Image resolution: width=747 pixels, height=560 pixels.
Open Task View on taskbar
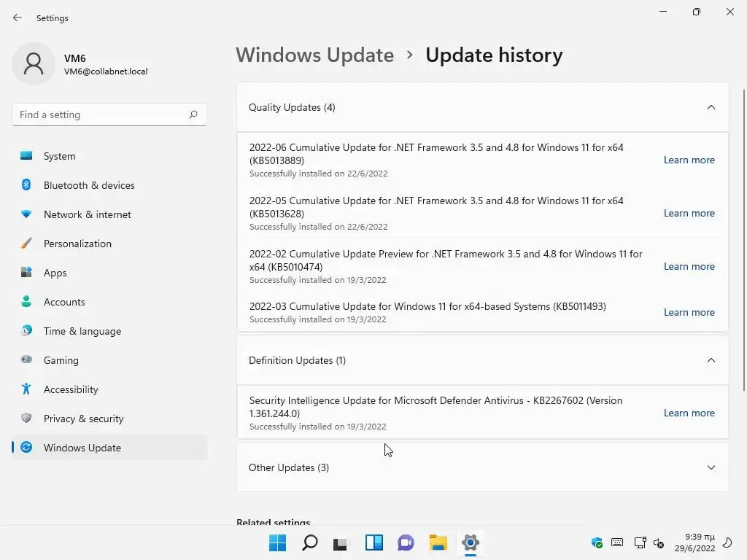340,542
